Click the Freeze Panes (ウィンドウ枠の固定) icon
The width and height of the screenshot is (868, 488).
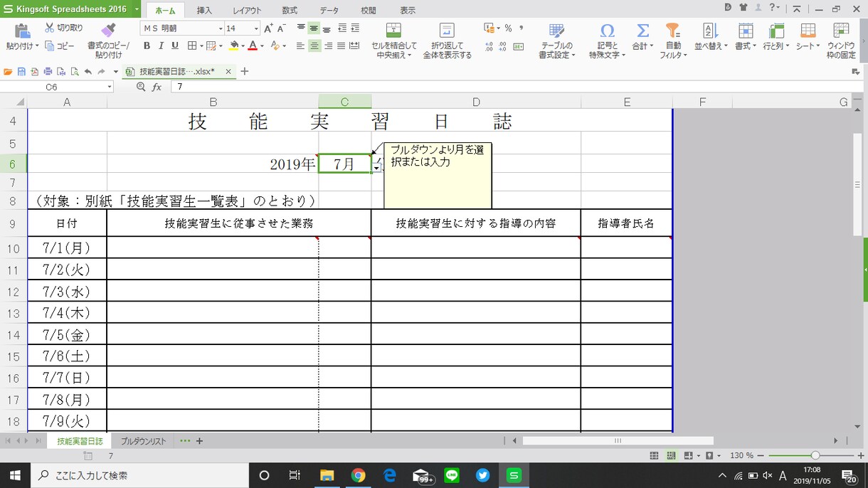click(x=841, y=30)
